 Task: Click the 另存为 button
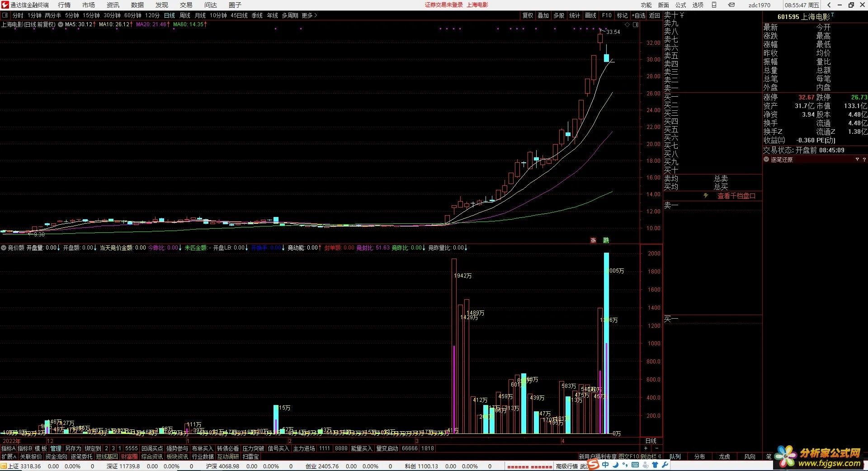[73, 448]
